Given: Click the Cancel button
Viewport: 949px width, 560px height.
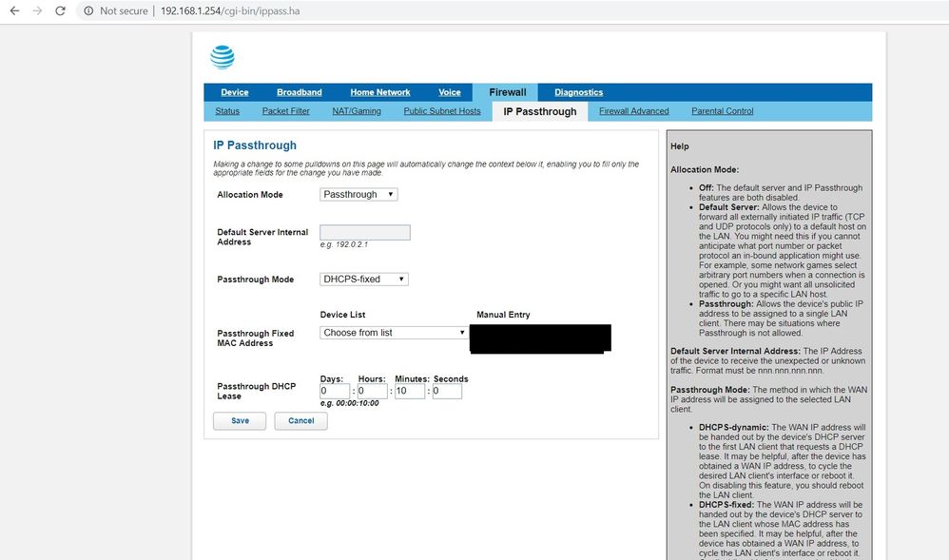Looking at the screenshot, I should (x=300, y=420).
